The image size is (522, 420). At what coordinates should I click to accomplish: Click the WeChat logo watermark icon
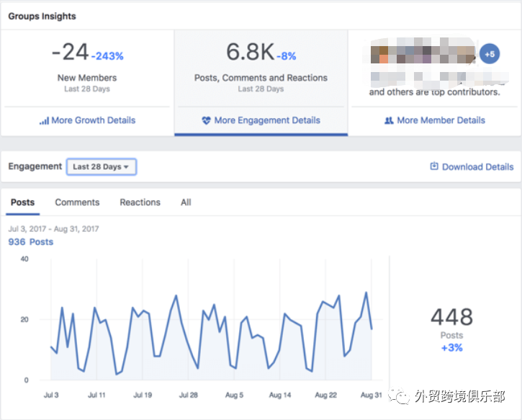[399, 396]
